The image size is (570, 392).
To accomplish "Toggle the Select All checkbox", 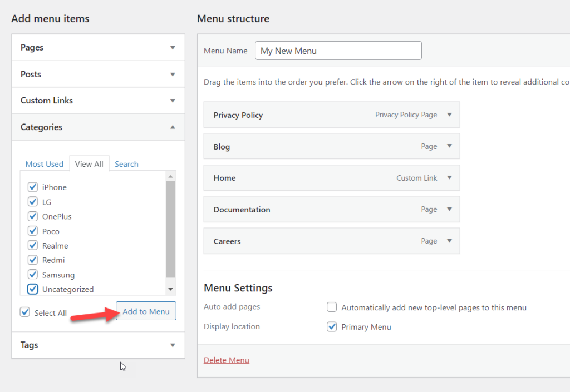I will (x=24, y=312).
